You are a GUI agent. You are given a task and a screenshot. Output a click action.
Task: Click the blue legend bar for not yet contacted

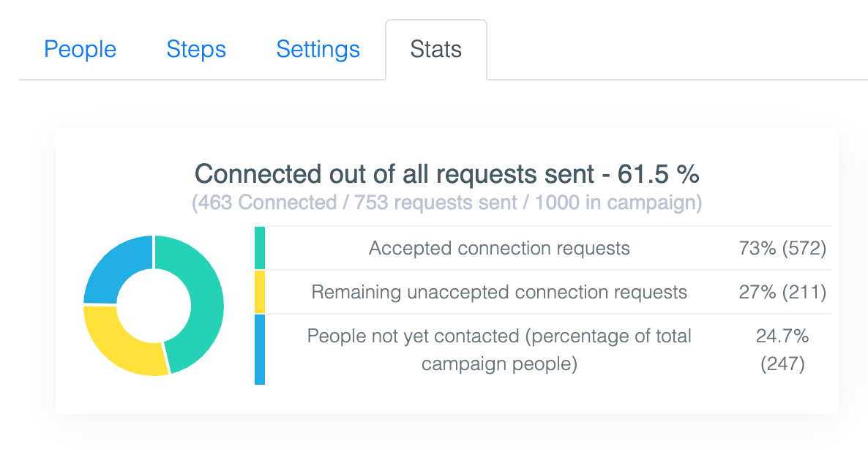click(x=258, y=349)
